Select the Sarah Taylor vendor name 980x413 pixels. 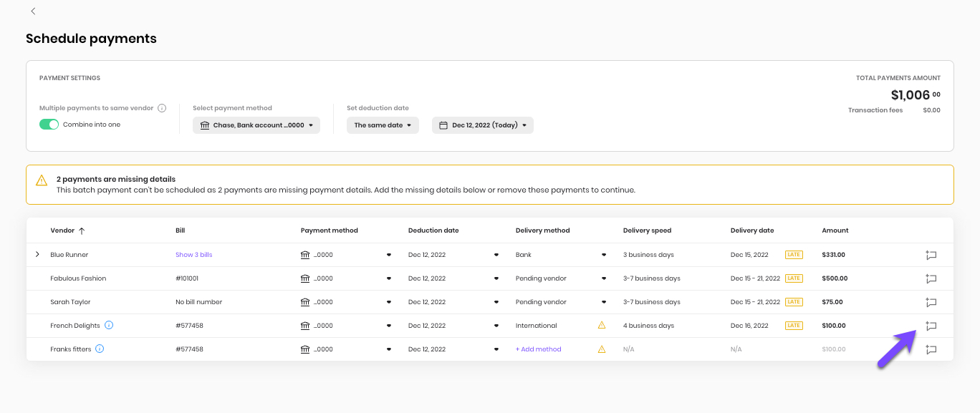(70, 302)
